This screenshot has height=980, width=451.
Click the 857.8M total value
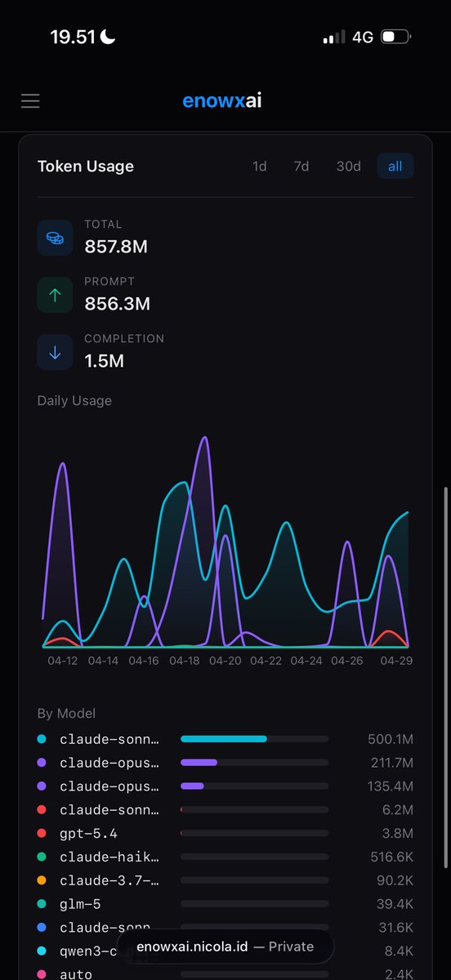116,246
